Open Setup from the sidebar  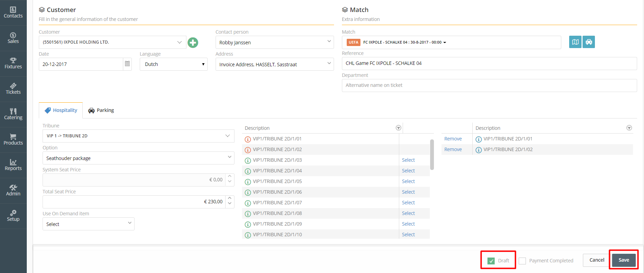click(13, 216)
